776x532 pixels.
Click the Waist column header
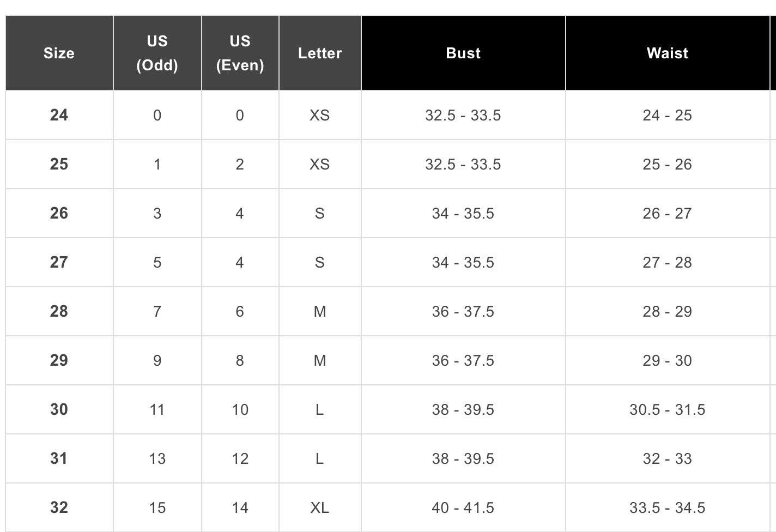click(x=667, y=53)
